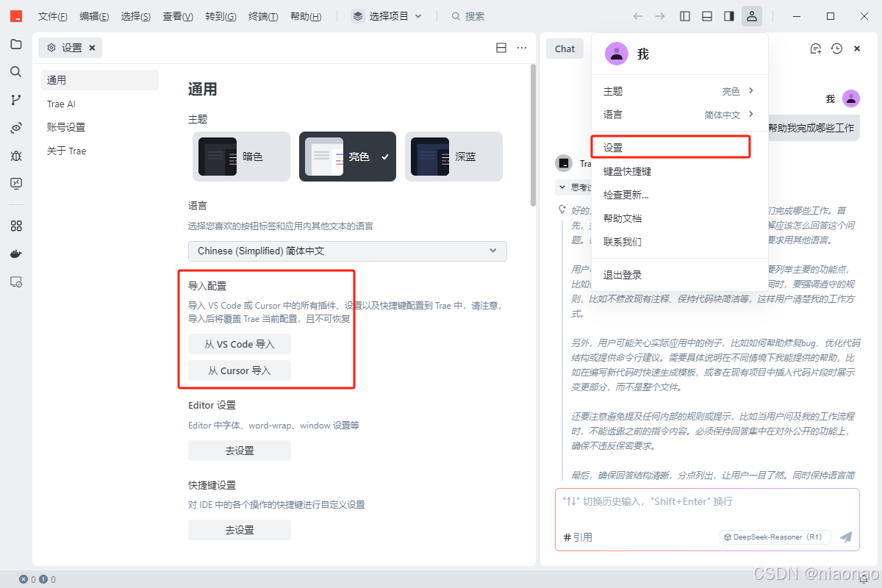Select the 深蓝 deep blue theme card

point(453,157)
